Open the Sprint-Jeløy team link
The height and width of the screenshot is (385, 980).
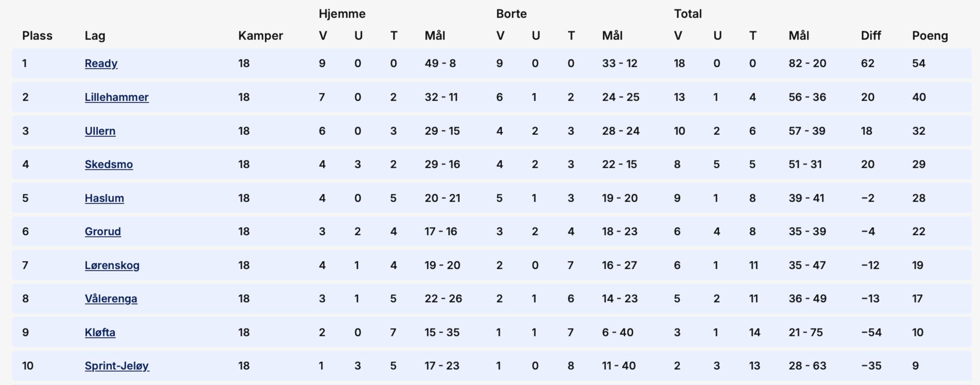click(117, 366)
